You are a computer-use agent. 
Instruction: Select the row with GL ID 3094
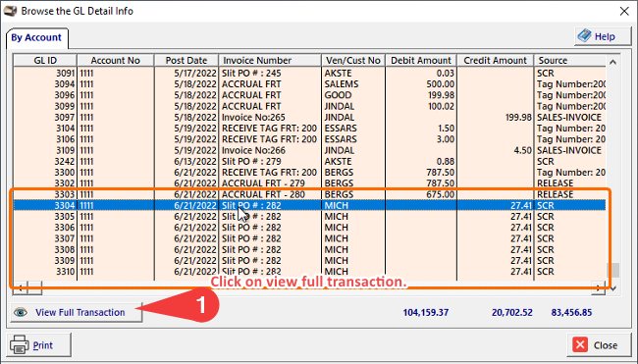309,84
